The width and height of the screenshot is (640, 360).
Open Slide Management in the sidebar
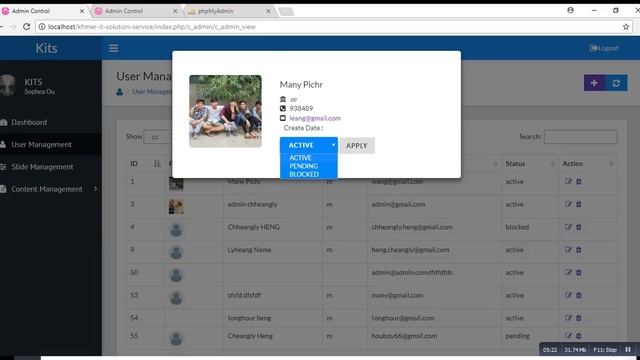tap(42, 167)
